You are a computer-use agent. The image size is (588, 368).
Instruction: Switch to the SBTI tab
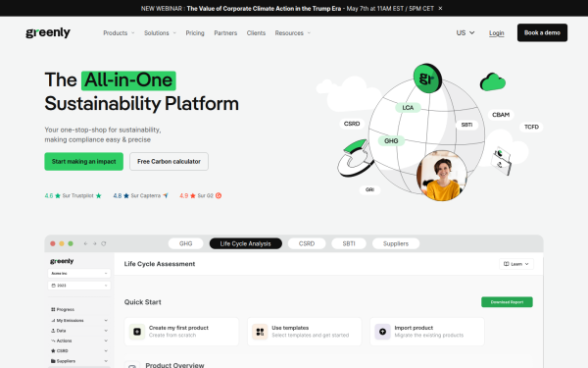tap(349, 243)
